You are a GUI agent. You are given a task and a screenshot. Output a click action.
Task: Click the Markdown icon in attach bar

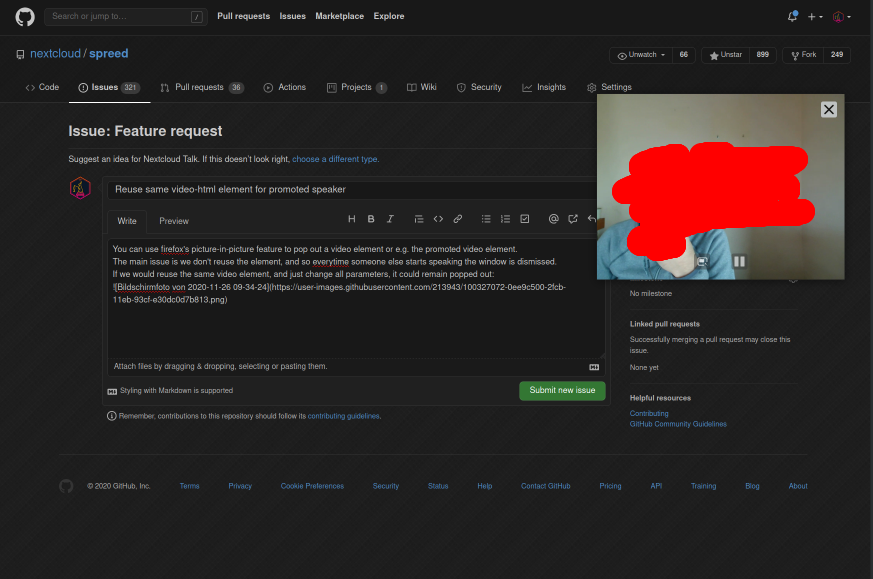(x=594, y=367)
